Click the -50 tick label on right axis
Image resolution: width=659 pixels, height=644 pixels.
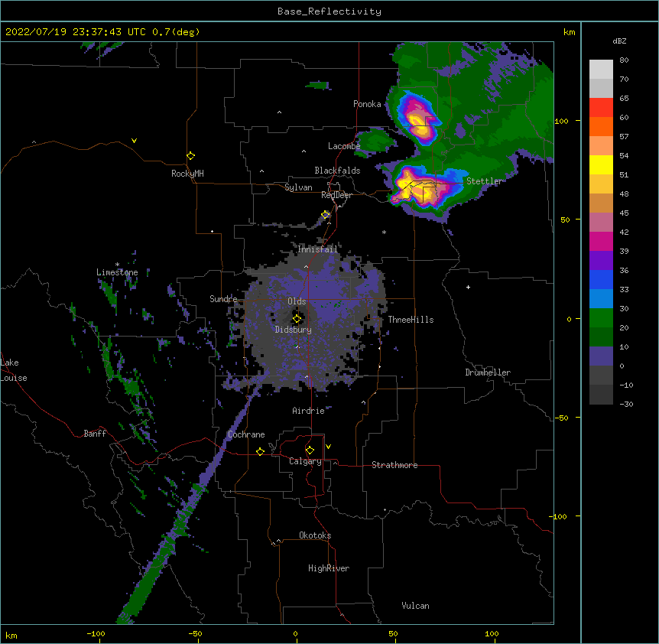coord(561,418)
